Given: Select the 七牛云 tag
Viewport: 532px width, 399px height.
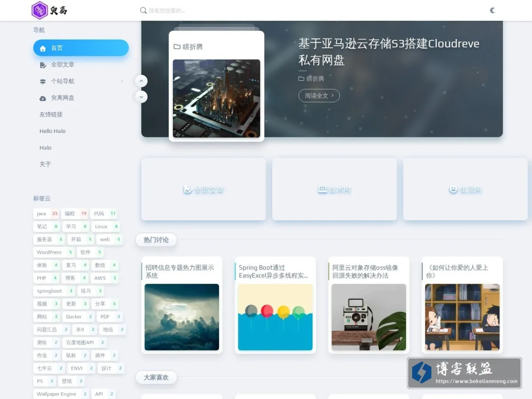Looking at the screenshot, I should tap(49, 368).
